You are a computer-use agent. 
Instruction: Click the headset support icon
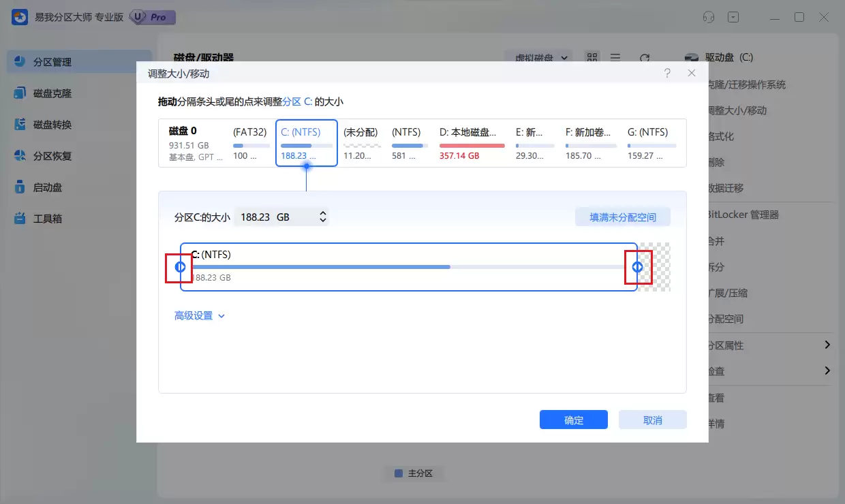pos(709,18)
